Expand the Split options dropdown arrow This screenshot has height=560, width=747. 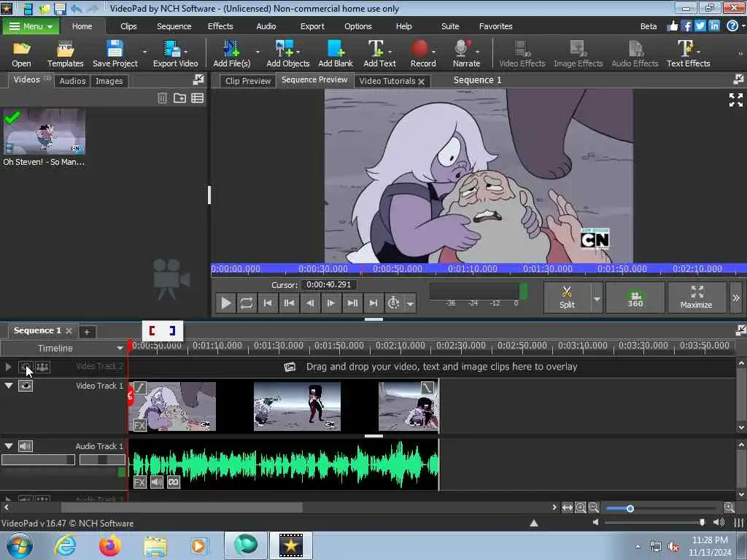597,298
